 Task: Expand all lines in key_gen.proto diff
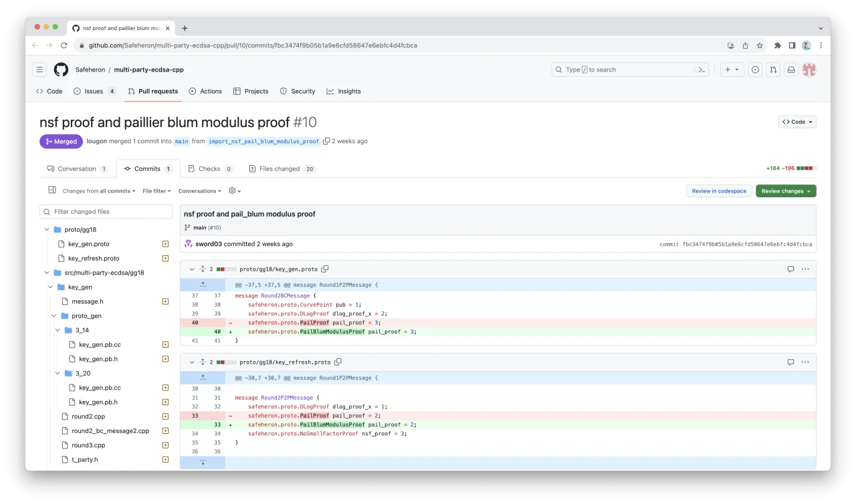pos(203,269)
